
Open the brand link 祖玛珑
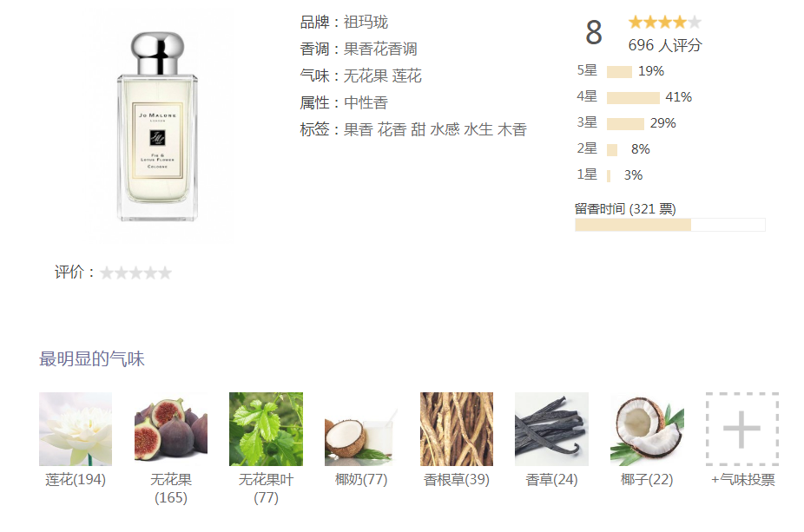click(366, 22)
